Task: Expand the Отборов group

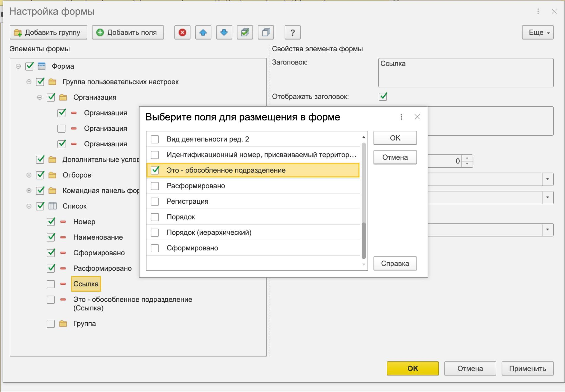Action: 29,175
